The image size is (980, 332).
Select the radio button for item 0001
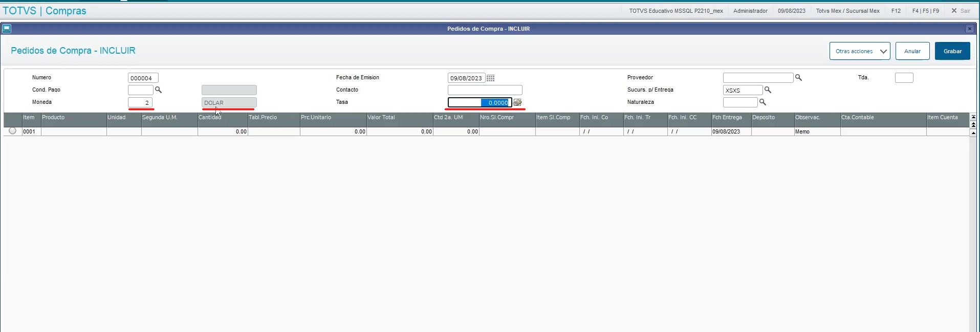click(x=13, y=131)
